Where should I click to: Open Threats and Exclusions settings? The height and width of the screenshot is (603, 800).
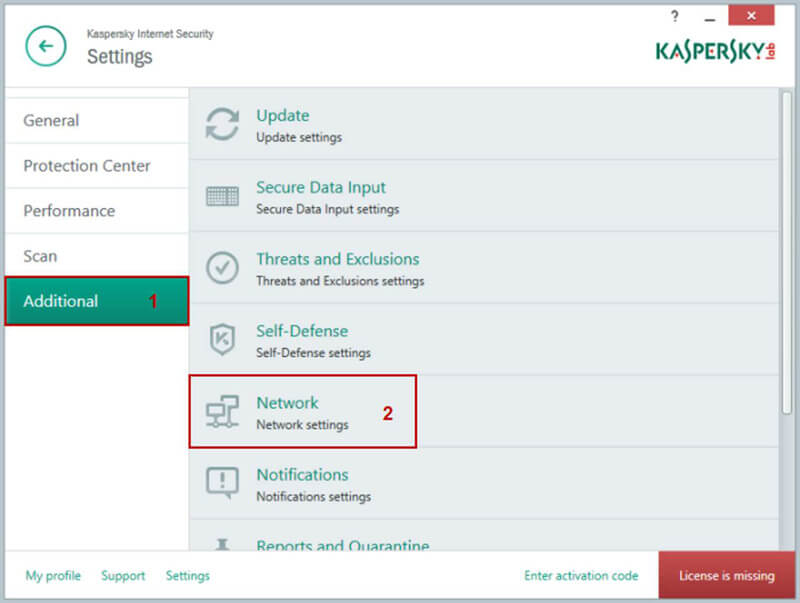point(338,259)
